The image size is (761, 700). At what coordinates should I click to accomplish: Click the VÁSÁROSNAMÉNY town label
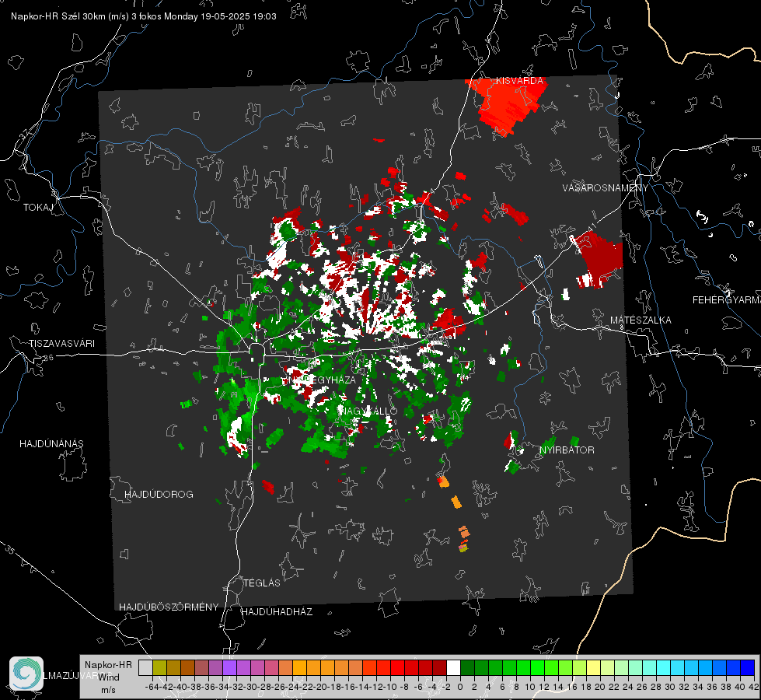606,187
